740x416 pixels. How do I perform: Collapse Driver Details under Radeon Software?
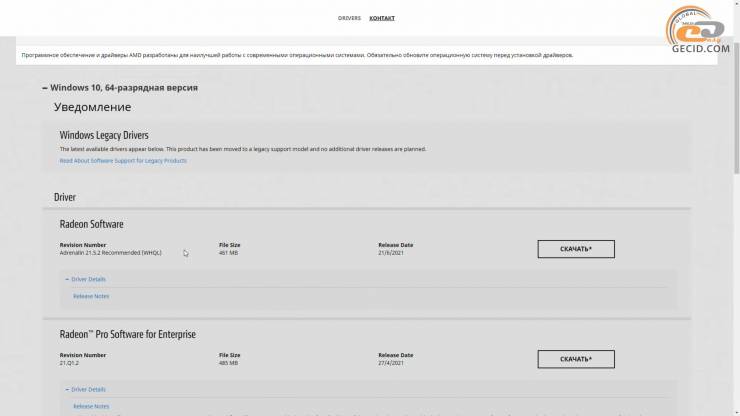tap(86, 279)
